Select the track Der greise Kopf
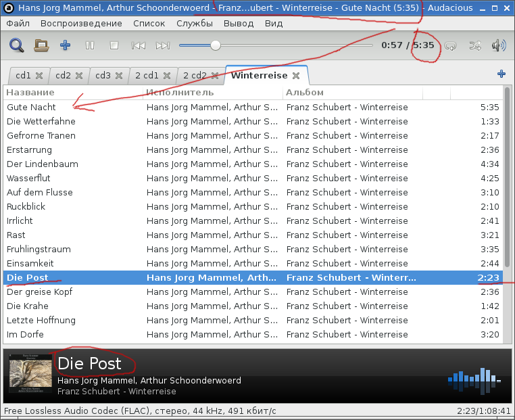Image resolution: width=515 pixels, height=420 pixels. pos(253,291)
